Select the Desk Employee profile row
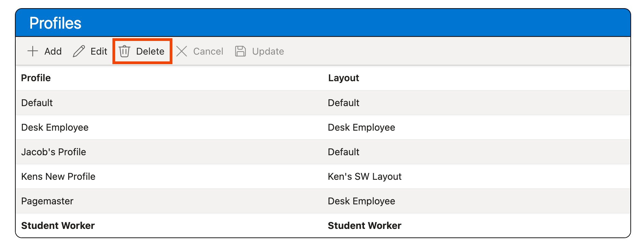Viewport: 644px width, 247px height. 55,127
